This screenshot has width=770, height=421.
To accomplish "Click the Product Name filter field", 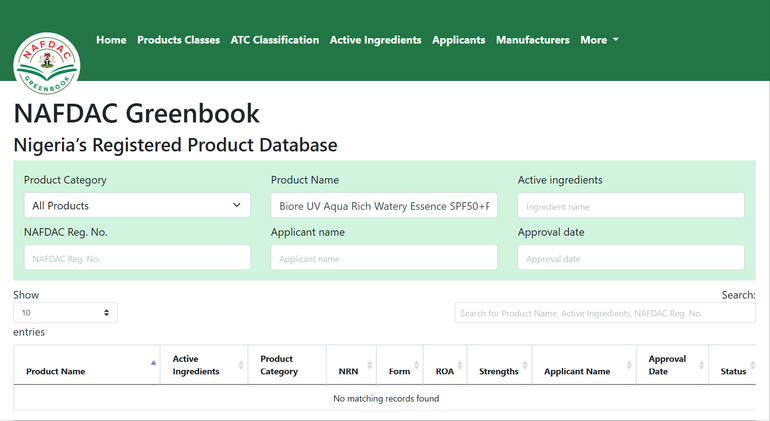I will (384, 205).
